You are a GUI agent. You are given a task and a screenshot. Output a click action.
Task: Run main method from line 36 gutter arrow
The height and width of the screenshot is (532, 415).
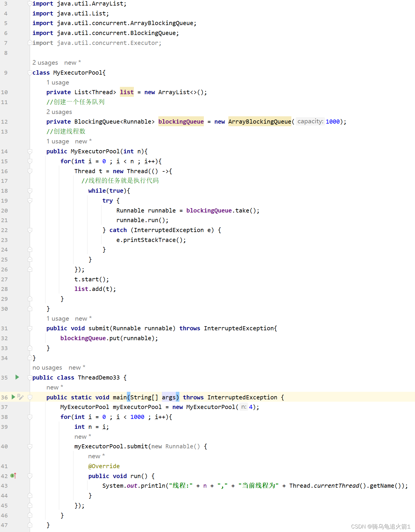tap(13, 397)
